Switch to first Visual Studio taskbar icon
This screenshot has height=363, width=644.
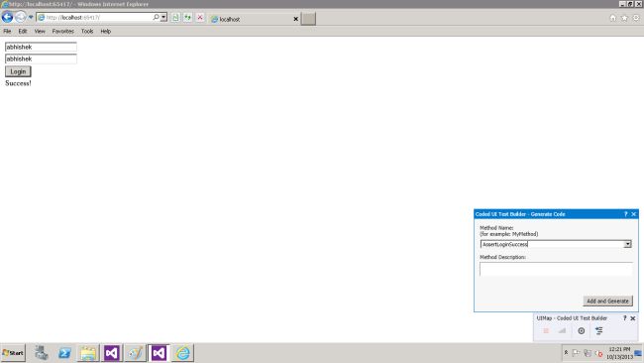pyautogui.click(x=111, y=353)
